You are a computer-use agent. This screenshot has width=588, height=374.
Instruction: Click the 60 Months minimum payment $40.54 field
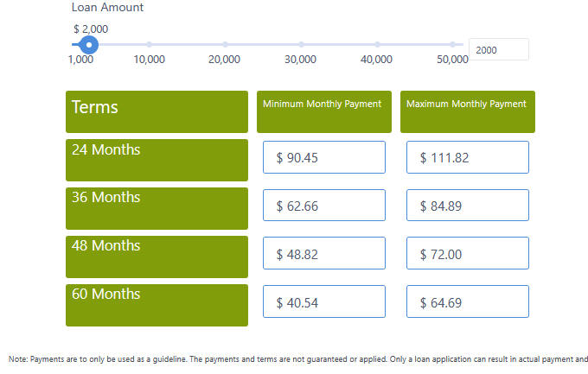[x=323, y=302]
